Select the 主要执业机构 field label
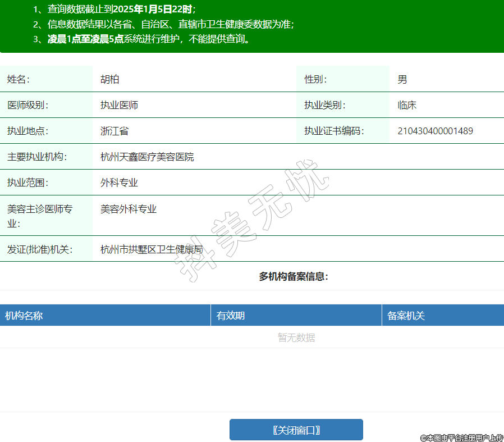This screenshot has height=442, width=504. [36, 157]
